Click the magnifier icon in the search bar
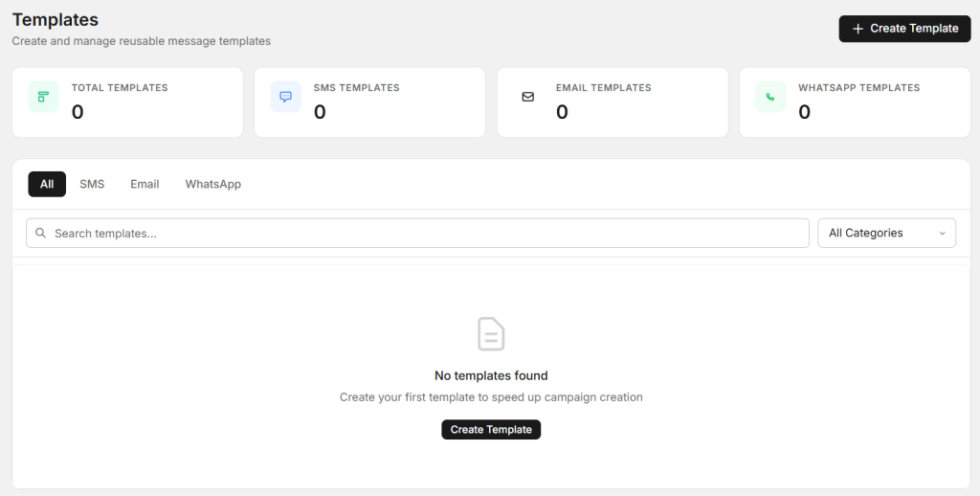The image size is (980, 496). [x=40, y=233]
